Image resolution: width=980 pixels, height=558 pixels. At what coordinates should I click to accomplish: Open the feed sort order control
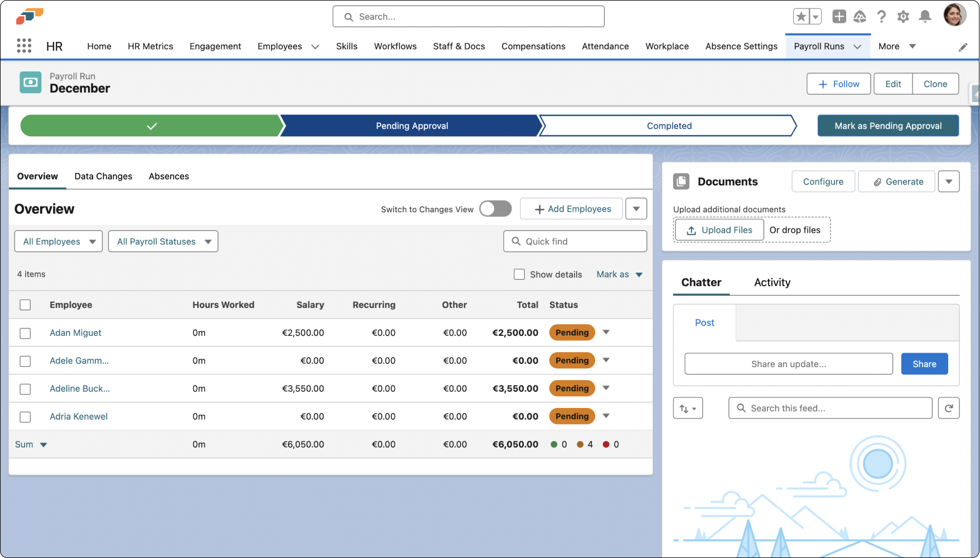688,408
